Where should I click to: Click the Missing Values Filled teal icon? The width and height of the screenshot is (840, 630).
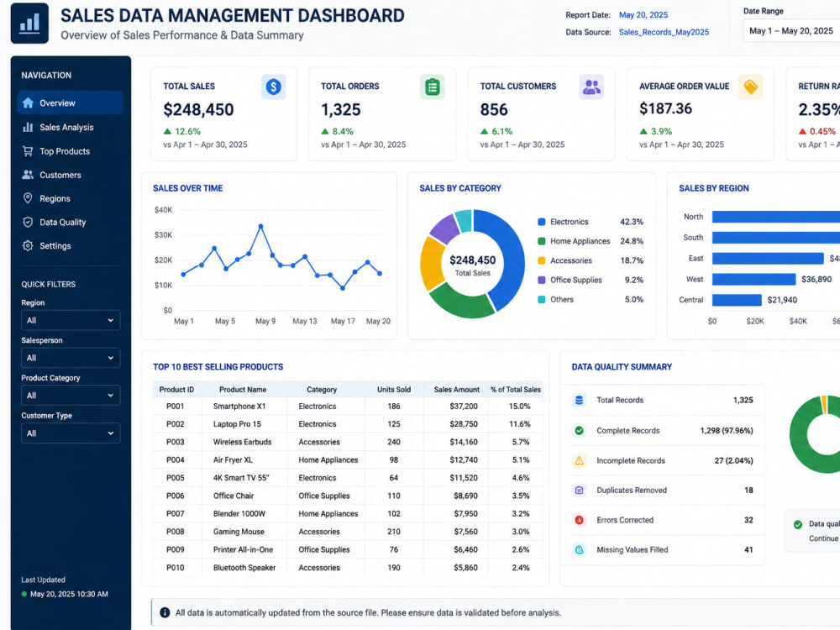[579, 549]
